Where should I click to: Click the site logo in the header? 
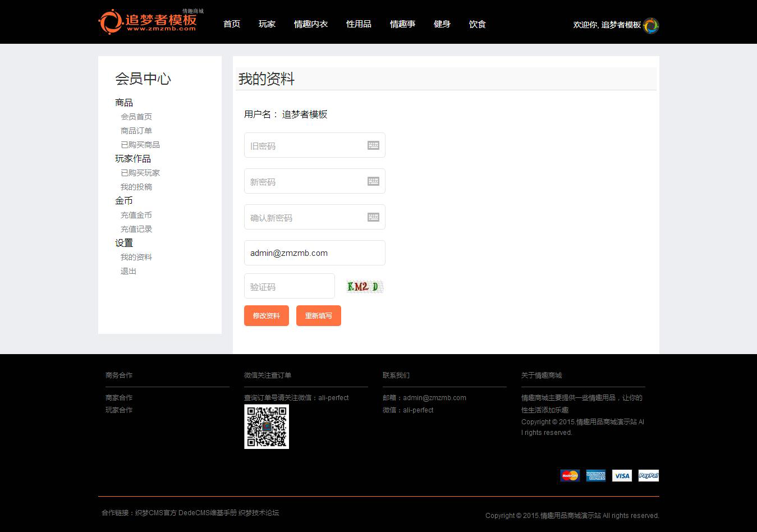click(x=148, y=22)
